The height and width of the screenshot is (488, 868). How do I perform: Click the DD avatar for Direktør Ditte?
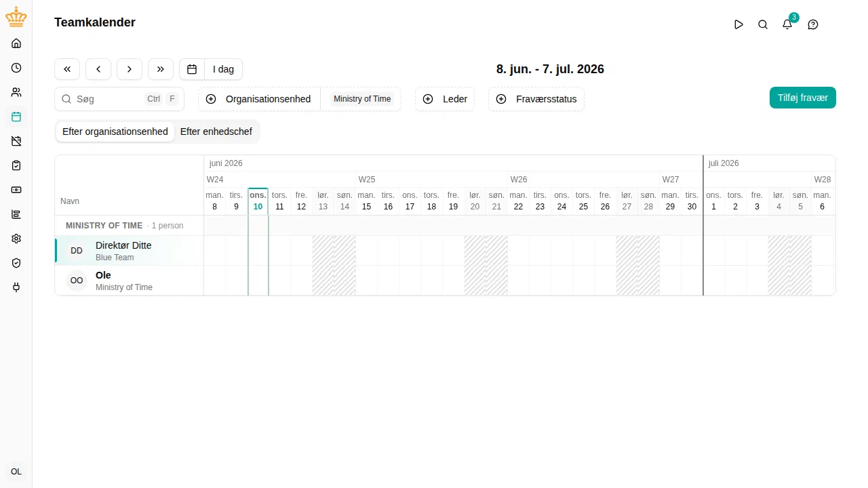(77, 251)
